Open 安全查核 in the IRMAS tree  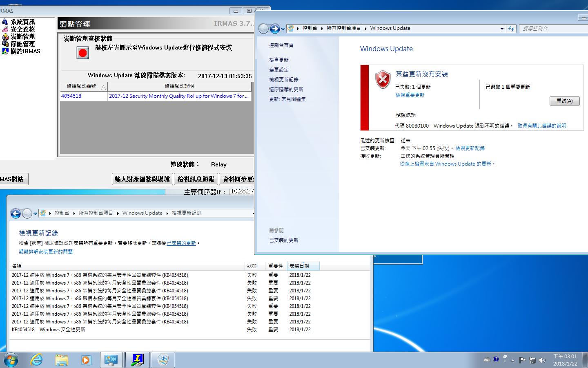tap(22, 29)
